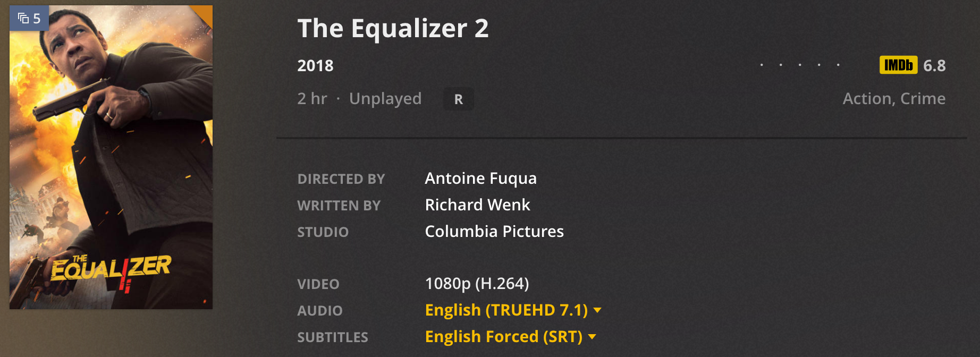The height and width of the screenshot is (357, 980).
Task: Click the yellow IMDb logo badge
Action: [898, 65]
